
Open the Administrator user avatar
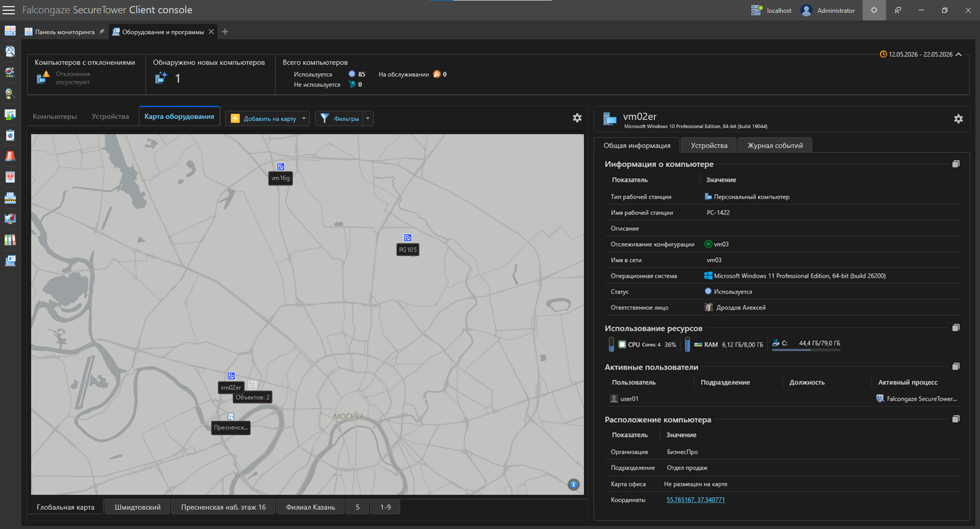click(x=806, y=10)
